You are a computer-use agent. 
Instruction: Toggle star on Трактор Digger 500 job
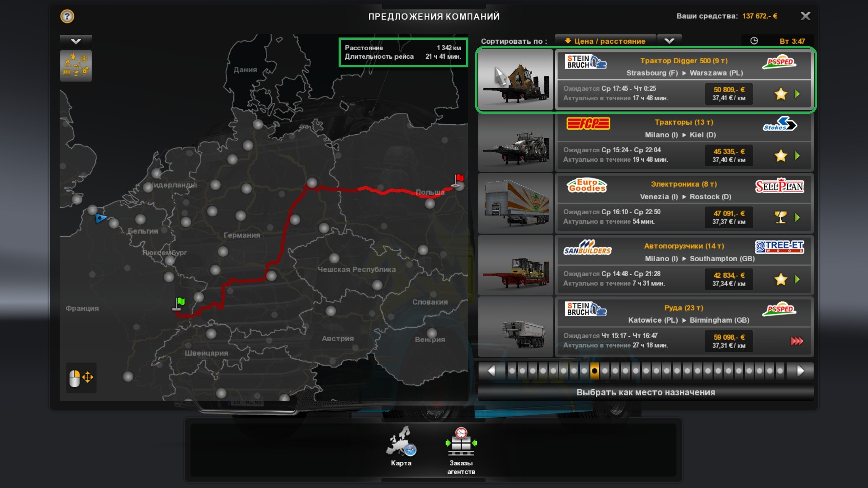click(x=780, y=94)
